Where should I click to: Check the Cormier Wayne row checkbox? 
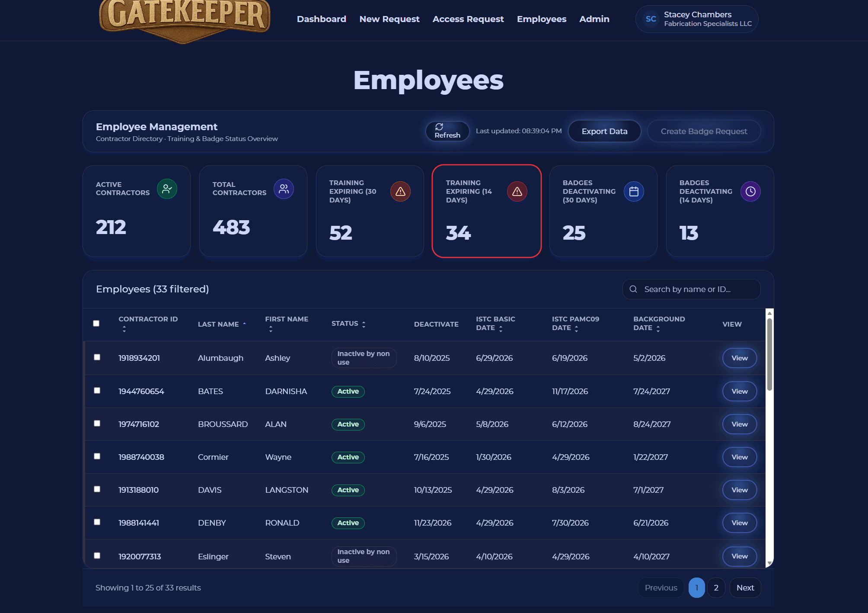point(97,456)
